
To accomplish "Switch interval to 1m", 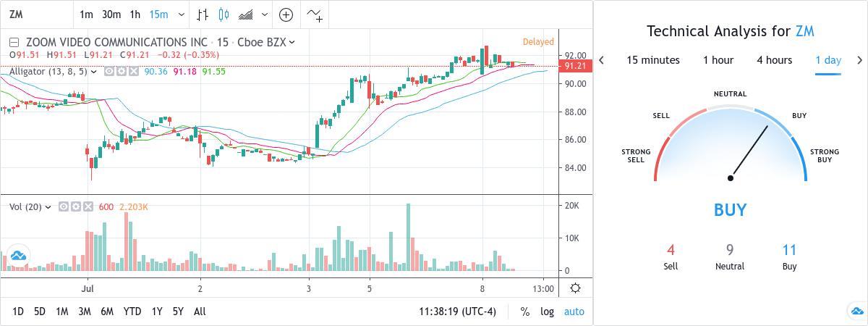I will (x=86, y=14).
